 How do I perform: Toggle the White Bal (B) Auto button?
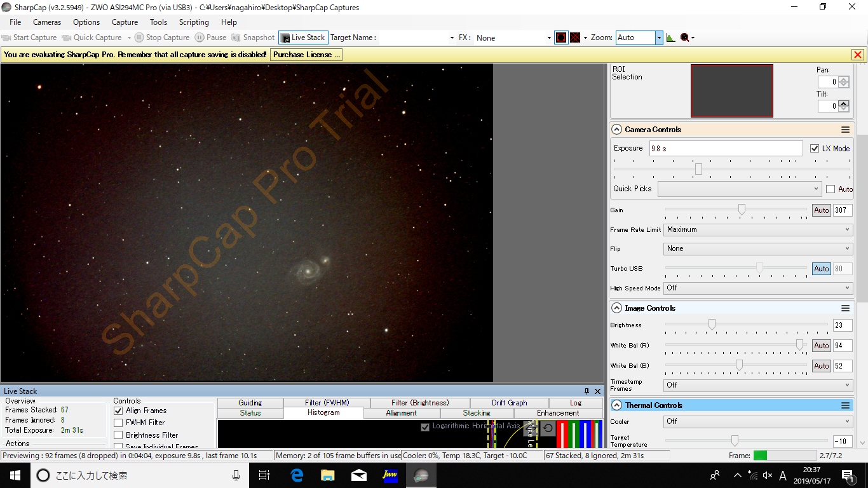[822, 366]
